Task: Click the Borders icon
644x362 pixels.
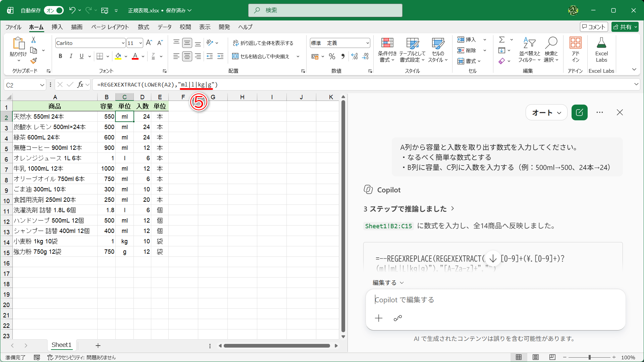Action: [100, 56]
